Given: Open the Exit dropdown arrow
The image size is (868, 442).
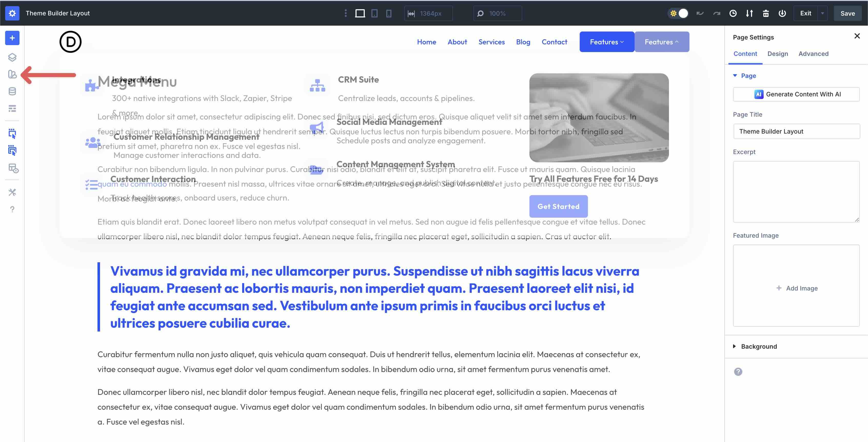Looking at the screenshot, I should pyautogui.click(x=823, y=13).
